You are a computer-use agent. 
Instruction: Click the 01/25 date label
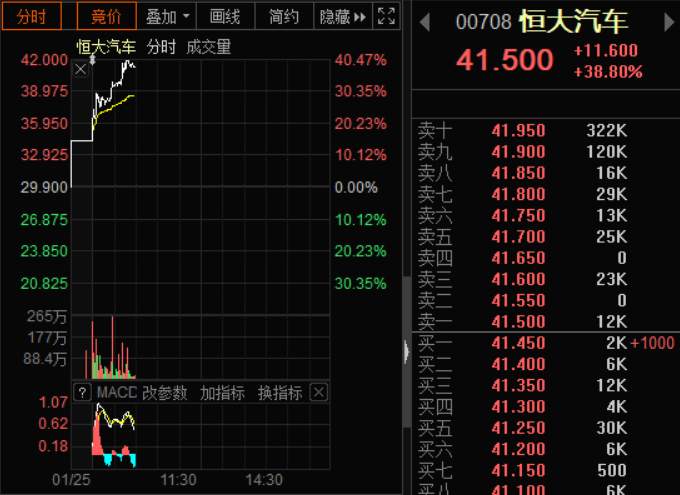(x=71, y=480)
